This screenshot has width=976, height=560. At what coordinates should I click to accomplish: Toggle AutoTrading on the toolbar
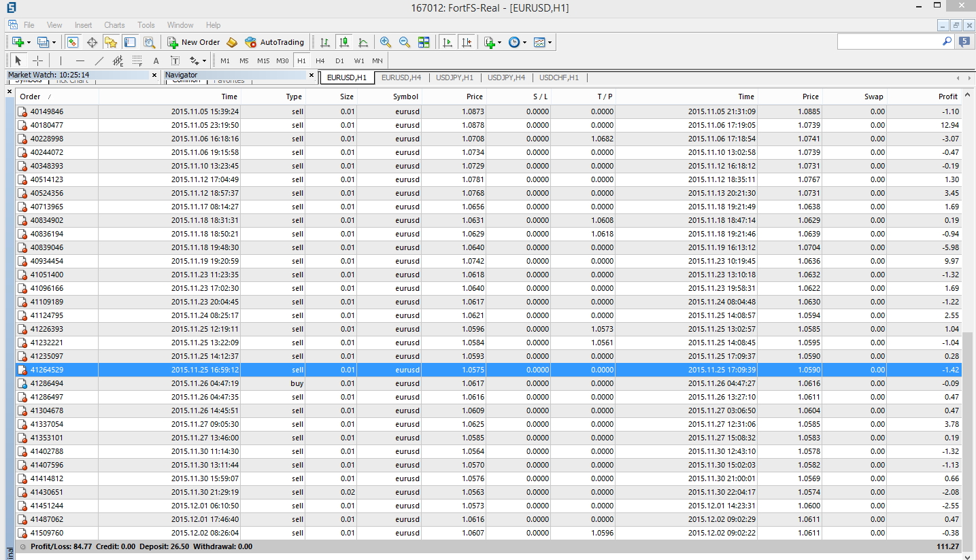click(275, 42)
